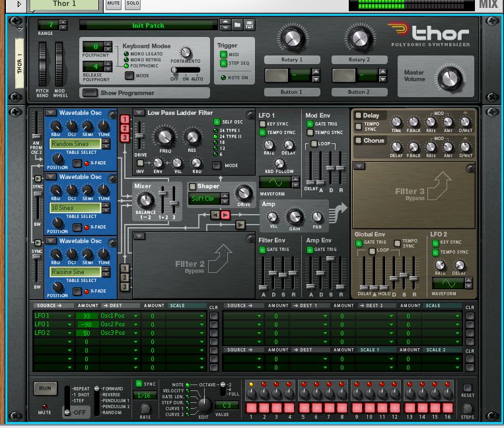Select 24 TYPE I filter slope
Screen dimensions: 504x428
click(215, 131)
